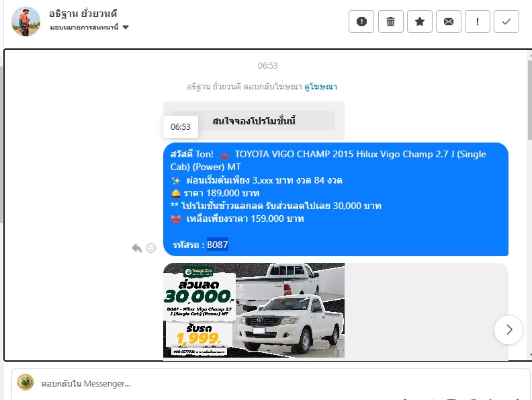532x400 pixels.
Task: Click the spam report icon button
Action: point(361,22)
